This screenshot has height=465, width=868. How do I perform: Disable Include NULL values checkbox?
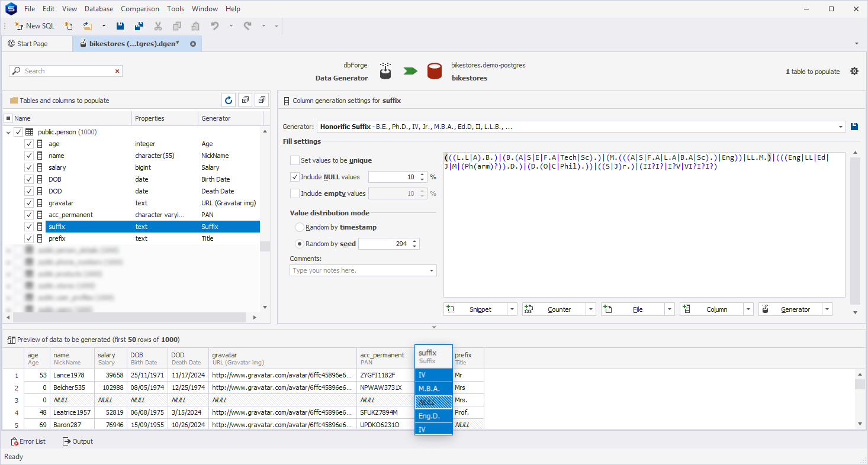click(x=295, y=177)
